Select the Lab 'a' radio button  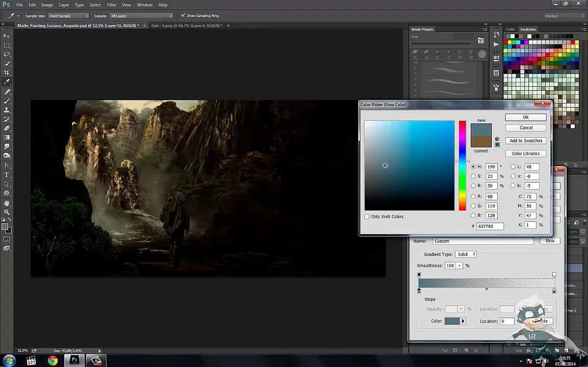pyautogui.click(x=513, y=176)
